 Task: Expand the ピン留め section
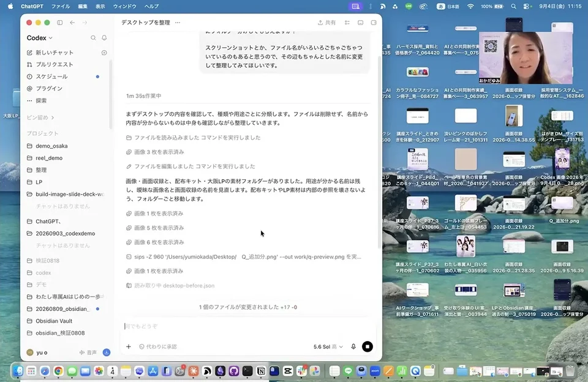(x=40, y=118)
